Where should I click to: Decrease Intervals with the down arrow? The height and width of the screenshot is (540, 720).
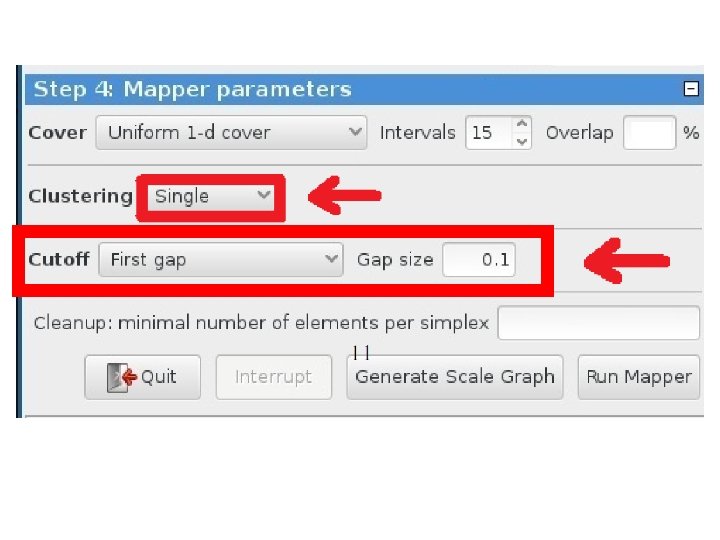(521, 141)
